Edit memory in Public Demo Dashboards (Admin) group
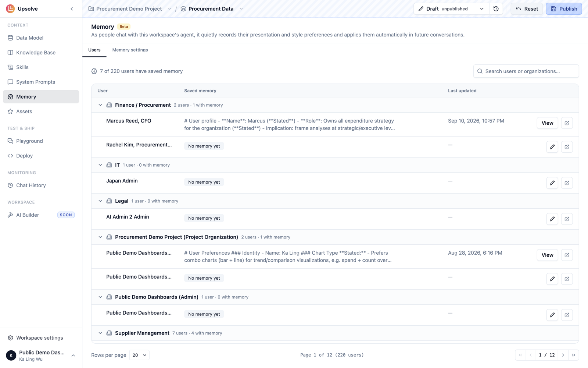 552,315
